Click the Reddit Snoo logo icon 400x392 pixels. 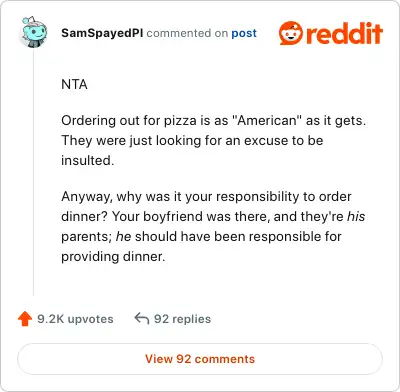291,33
